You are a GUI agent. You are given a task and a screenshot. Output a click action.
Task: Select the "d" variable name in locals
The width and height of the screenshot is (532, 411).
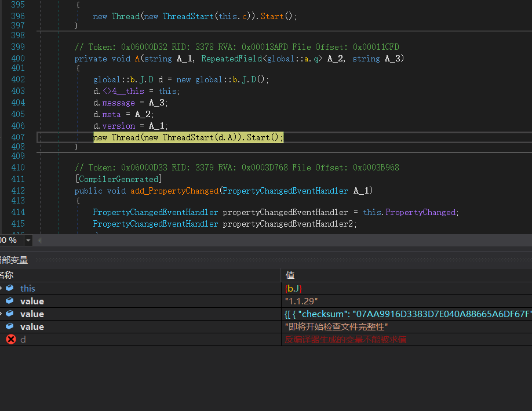pos(23,339)
